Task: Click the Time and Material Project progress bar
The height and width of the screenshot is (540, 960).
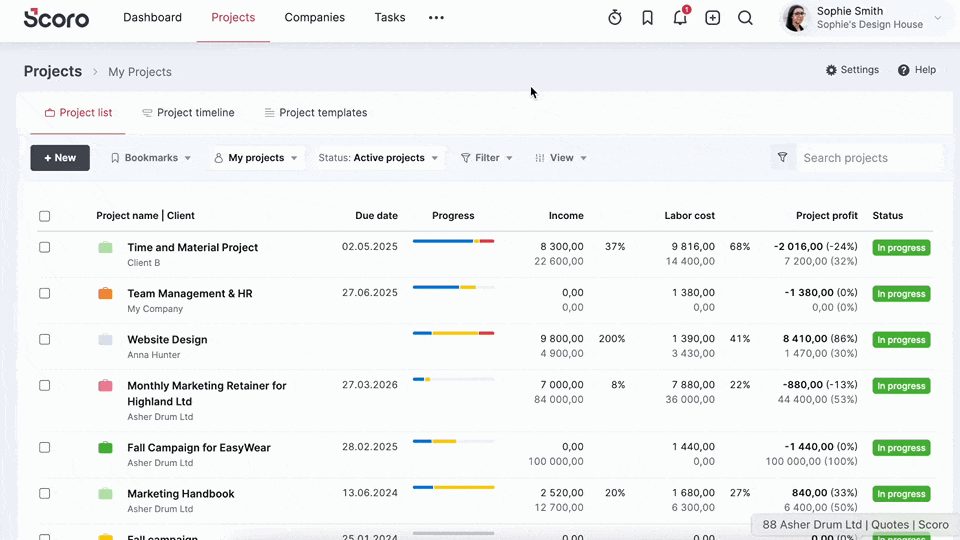Action: click(x=453, y=241)
